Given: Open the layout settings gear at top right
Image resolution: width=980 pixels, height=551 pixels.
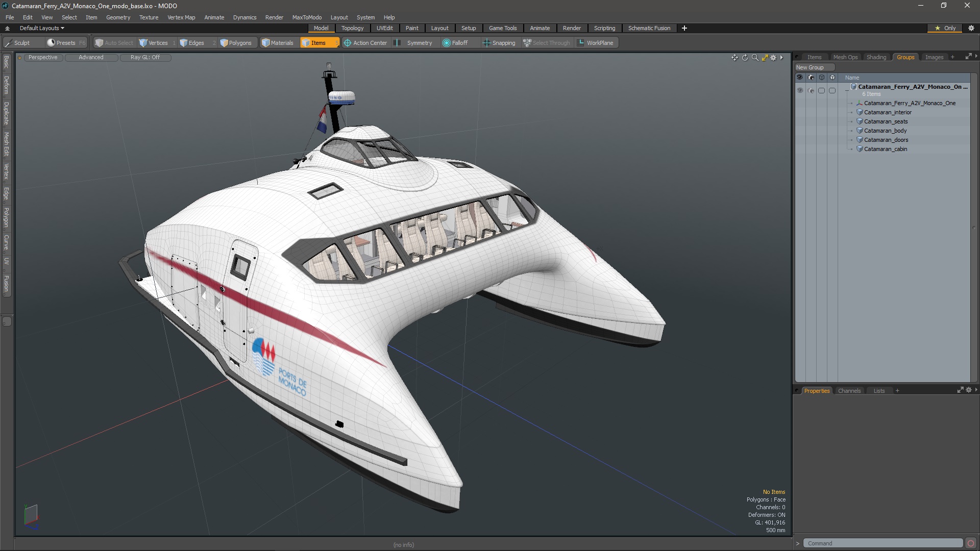Looking at the screenshot, I should tap(971, 28).
